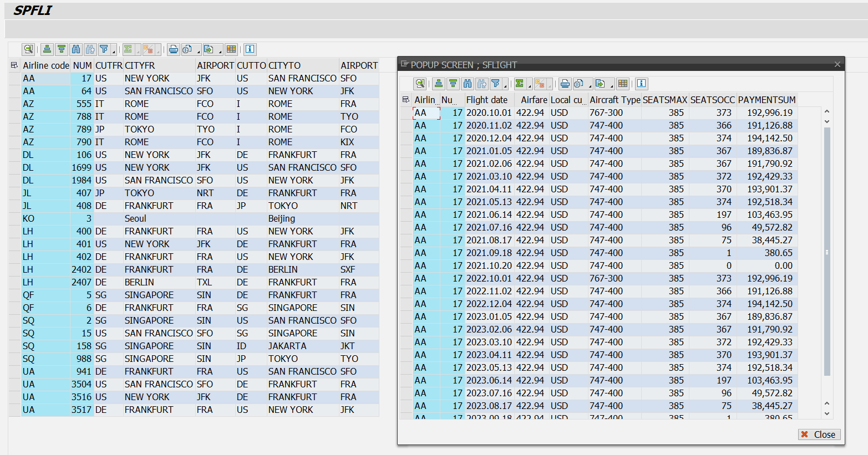This screenshot has width=868, height=455.
Task: Show information icon in SFLIGHT popup
Action: pos(642,84)
